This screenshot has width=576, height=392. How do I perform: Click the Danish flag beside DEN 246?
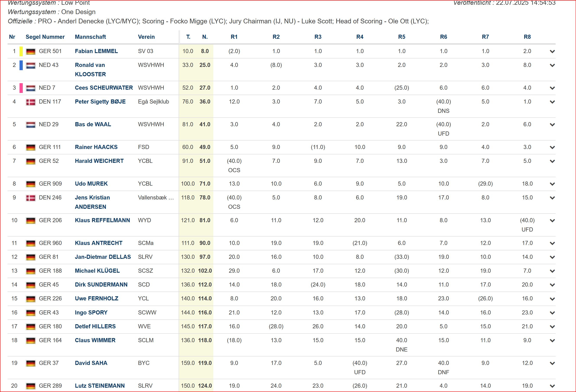click(31, 198)
